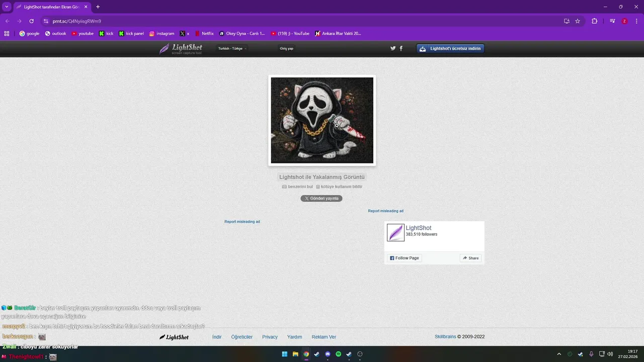The height and width of the screenshot is (362, 644).
Task: Click the LightShot feather logo in header
Action: pyautogui.click(x=181, y=49)
